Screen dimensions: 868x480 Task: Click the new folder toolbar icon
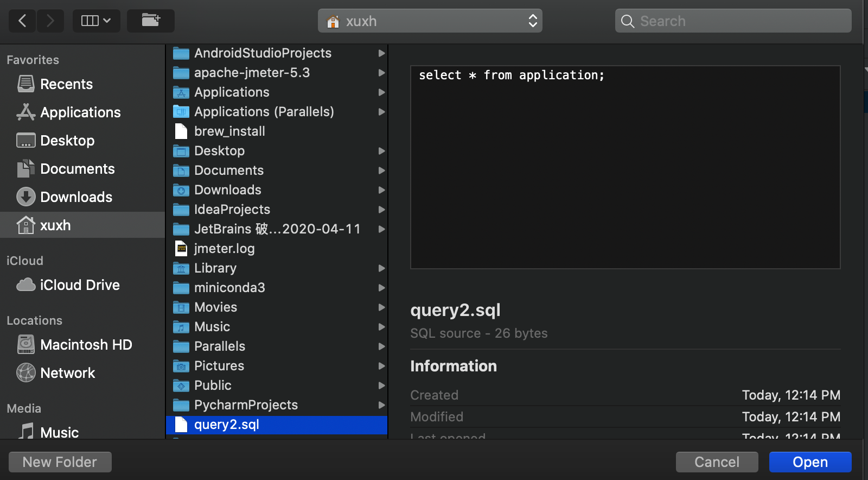pyautogui.click(x=151, y=21)
